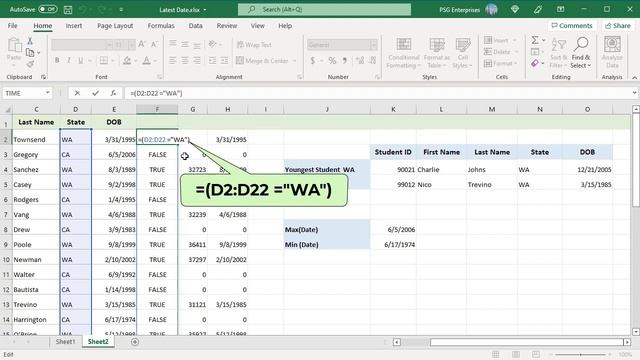Open the Customize Quick Access Toolbar arrow
Image resolution: width=640 pixels, height=360 pixels.
121,9
